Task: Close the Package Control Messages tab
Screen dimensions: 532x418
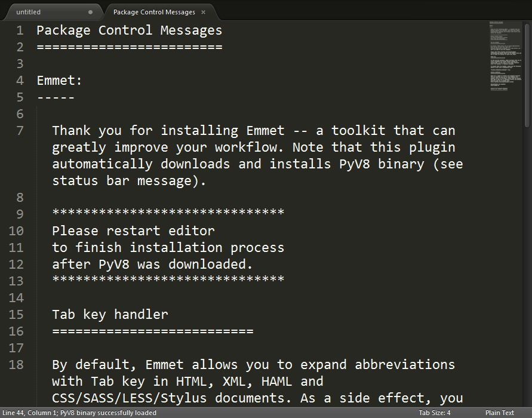Action: pos(203,12)
